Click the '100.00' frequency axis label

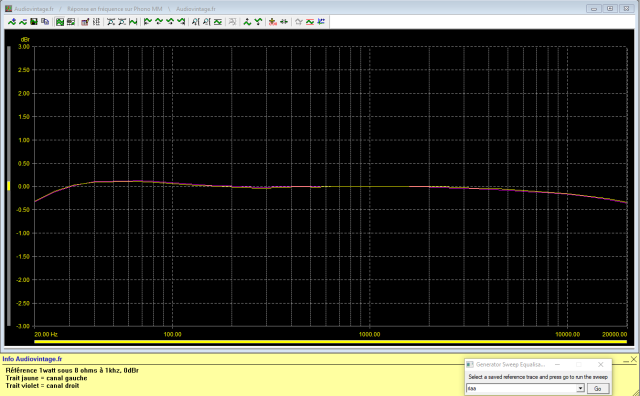click(x=173, y=334)
